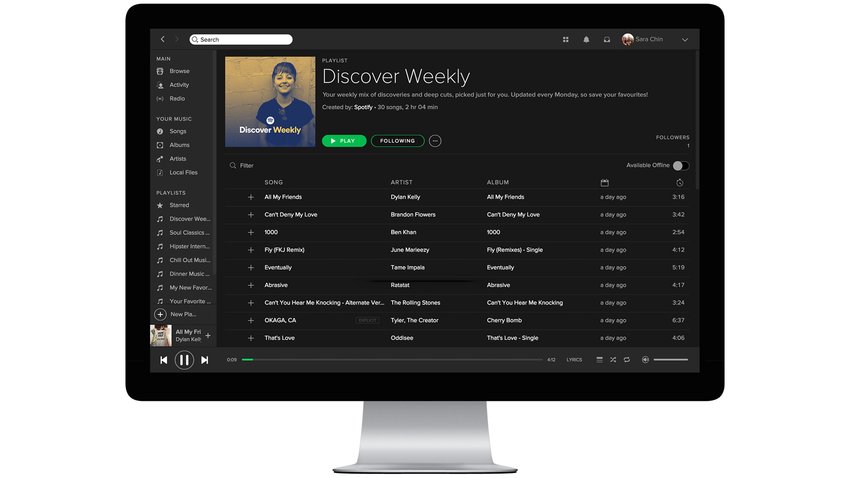Screen dimensions: 850x478
Task: Go back with the left arrow
Action: (x=163, y=39)
